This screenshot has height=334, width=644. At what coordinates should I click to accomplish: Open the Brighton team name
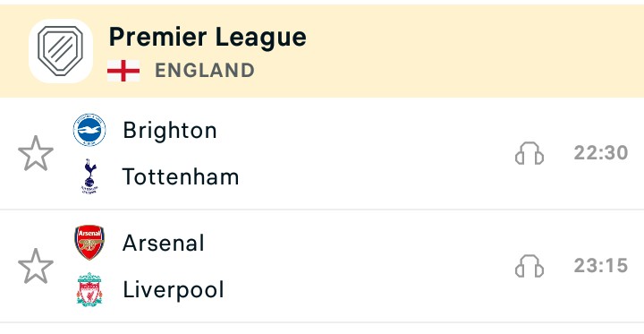tap(170, 131)
